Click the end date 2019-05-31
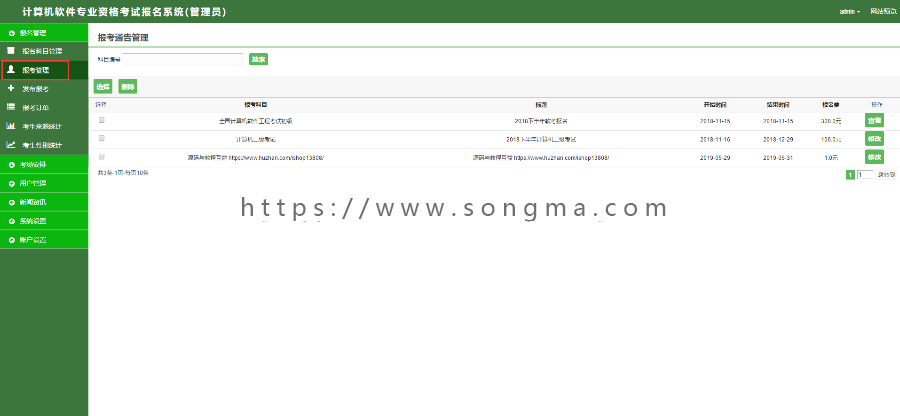This screenshot has width=900, height=416. click(778, 157)
